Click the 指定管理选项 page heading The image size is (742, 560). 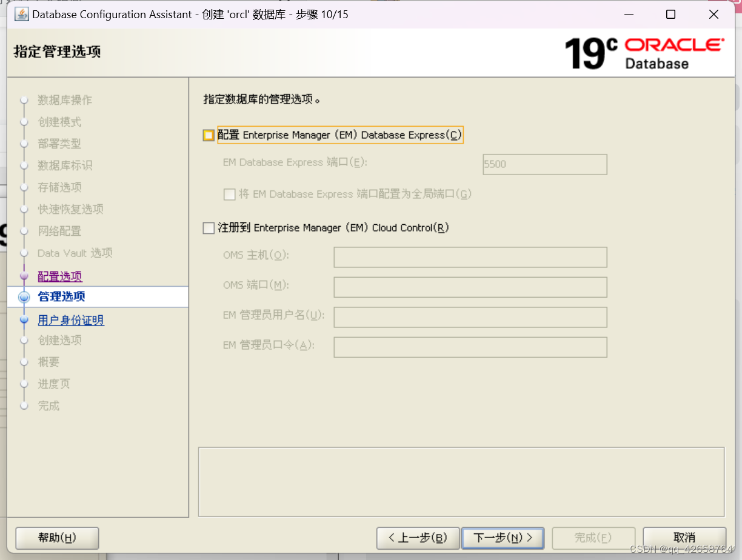(x=57, y=52)
